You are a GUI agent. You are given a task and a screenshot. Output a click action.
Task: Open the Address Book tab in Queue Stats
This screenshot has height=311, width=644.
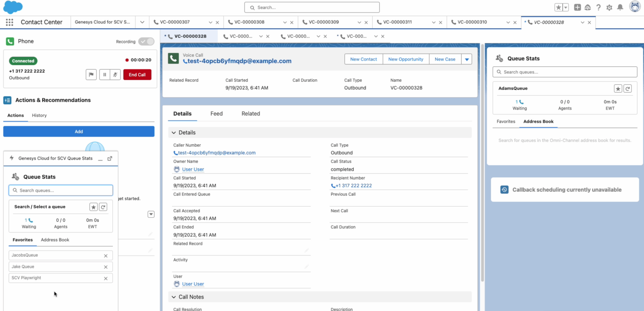tap(538, 122)
